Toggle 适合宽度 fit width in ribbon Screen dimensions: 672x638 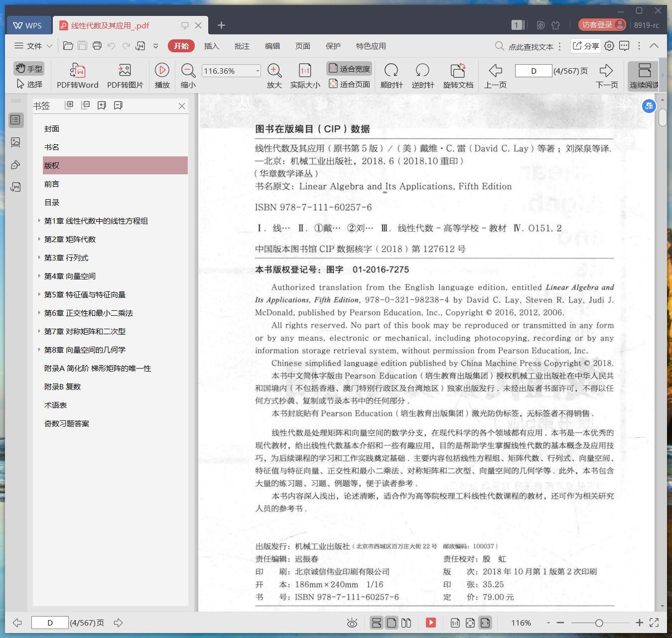pos(349,69)
